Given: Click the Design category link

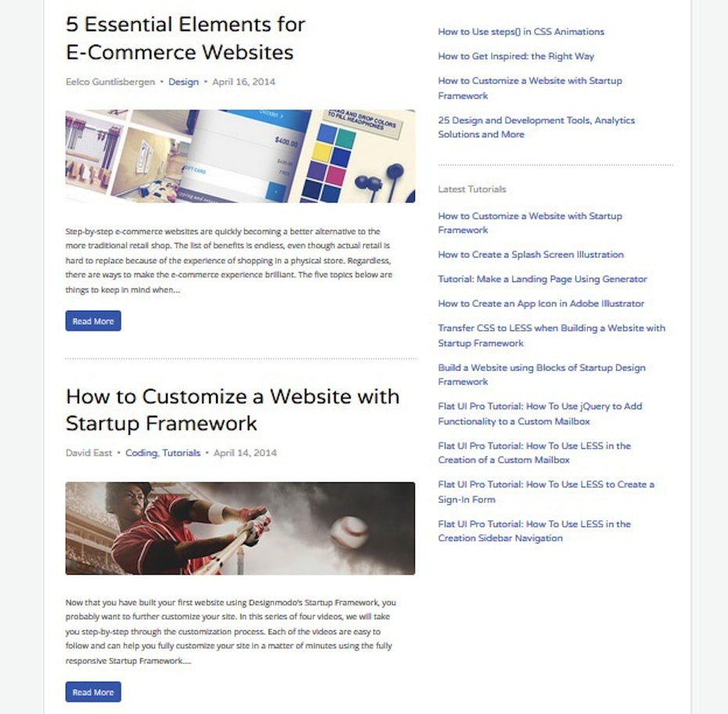Looking at the screenshot, I should (183, 81).
